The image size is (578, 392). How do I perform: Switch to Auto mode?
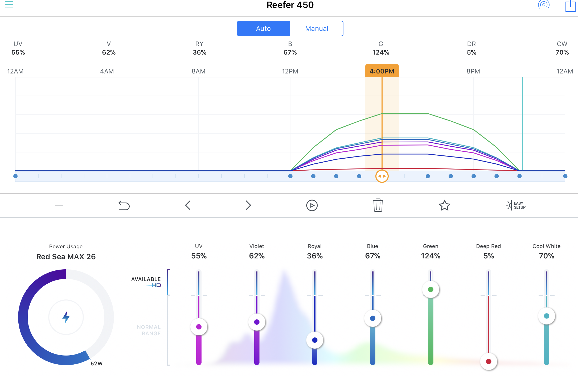pos(263,28)
